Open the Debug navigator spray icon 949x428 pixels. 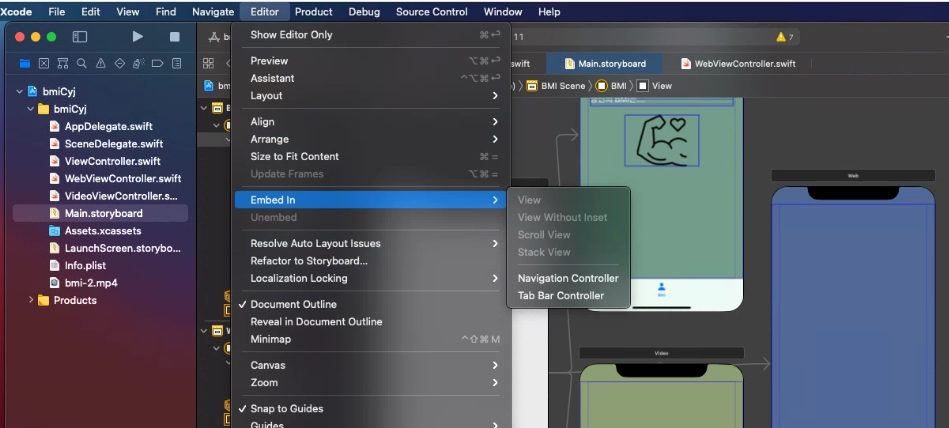[x=139, y=63]
